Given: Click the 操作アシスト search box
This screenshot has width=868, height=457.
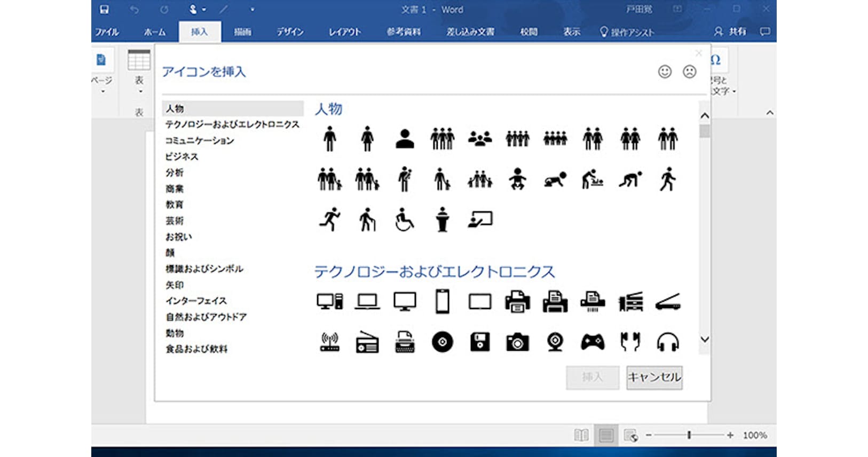Looking at the screenshot, I should [627, 32].
